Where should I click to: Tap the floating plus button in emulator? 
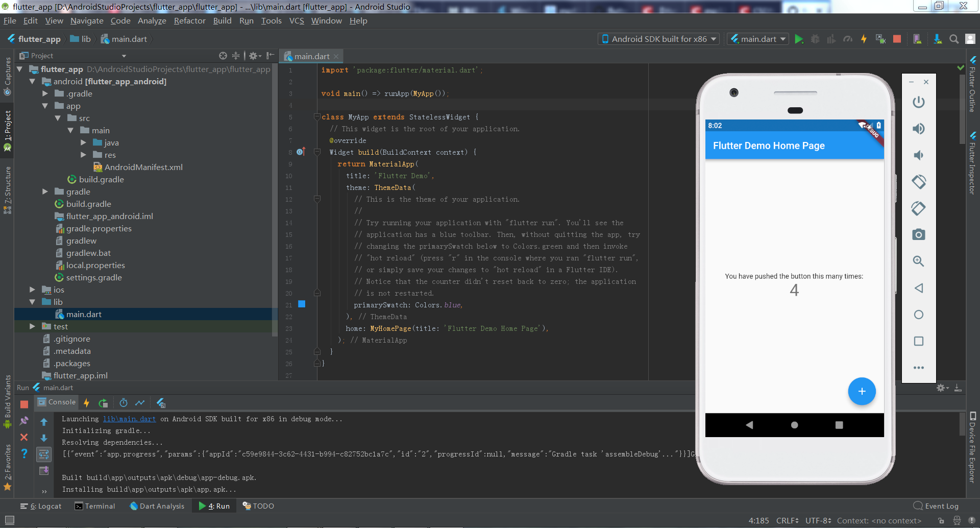[862, 391]
